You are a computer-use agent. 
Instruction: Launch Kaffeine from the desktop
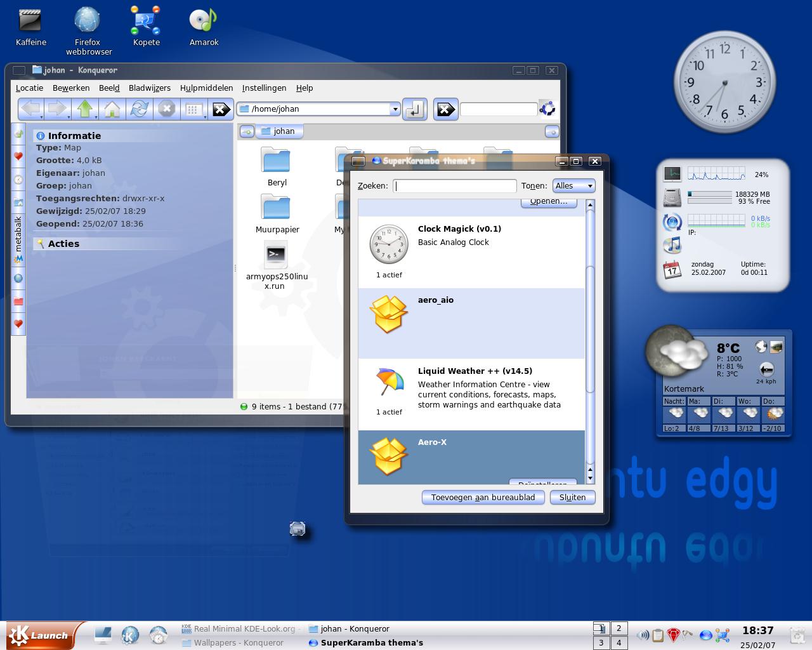[x=30, y=27]
